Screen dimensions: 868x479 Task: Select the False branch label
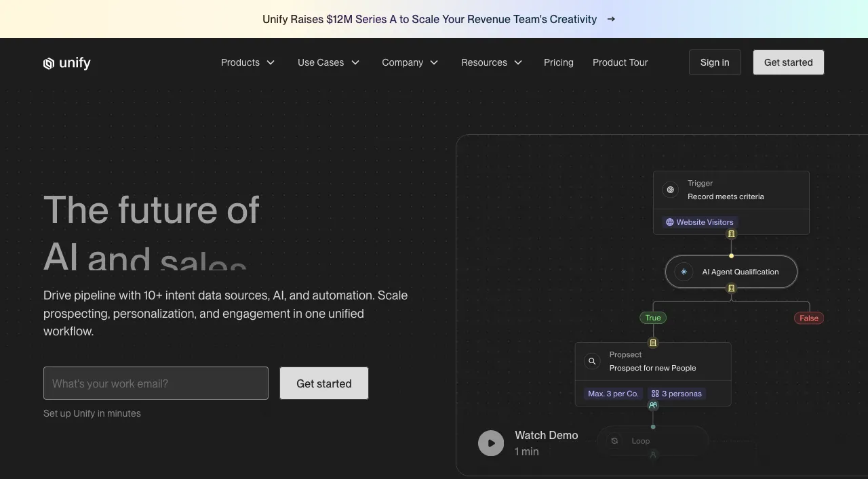(x=809, y=318)
